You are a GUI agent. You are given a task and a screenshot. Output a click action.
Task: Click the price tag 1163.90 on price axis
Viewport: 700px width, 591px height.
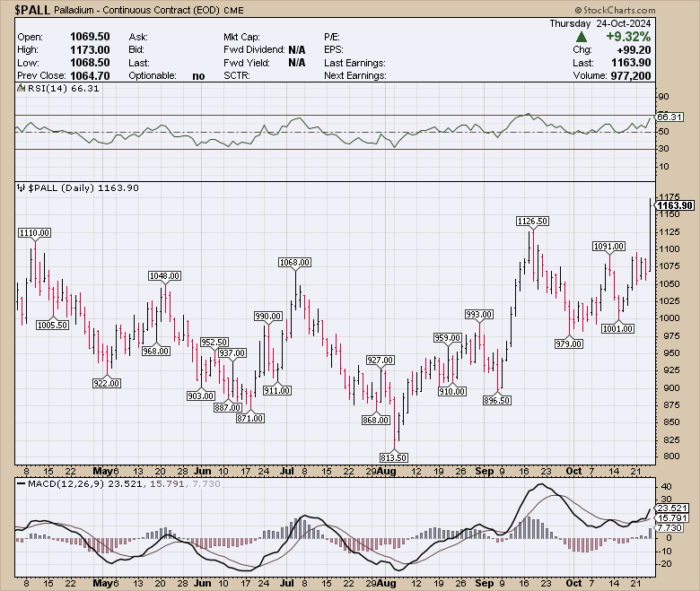tap(675, 205)
